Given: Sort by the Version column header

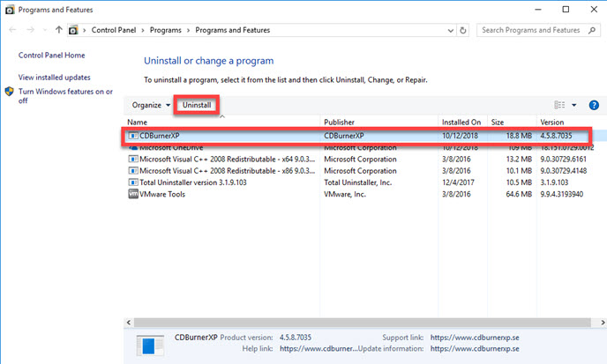Looking at the screenshot, I should pos(552,123).
